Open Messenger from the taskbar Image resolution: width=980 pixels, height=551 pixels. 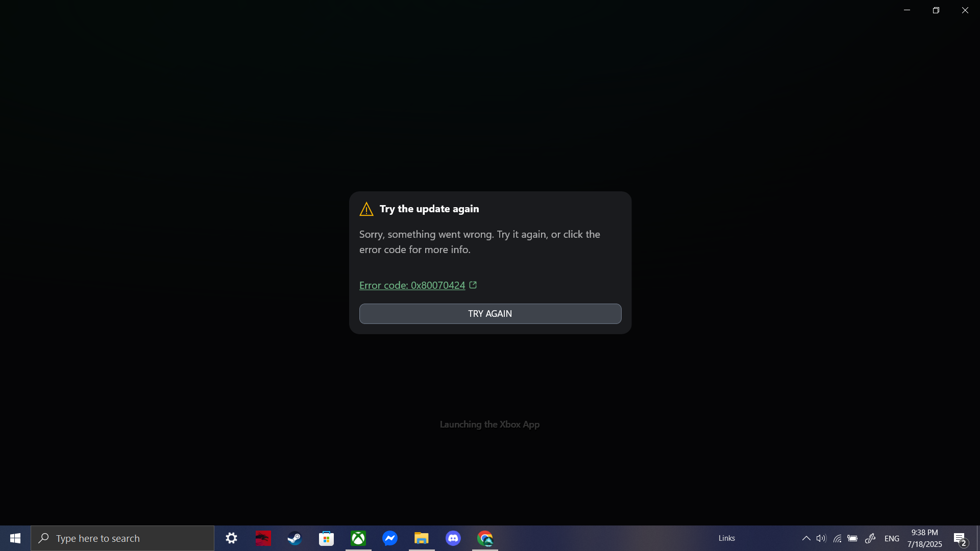[390, 538]
